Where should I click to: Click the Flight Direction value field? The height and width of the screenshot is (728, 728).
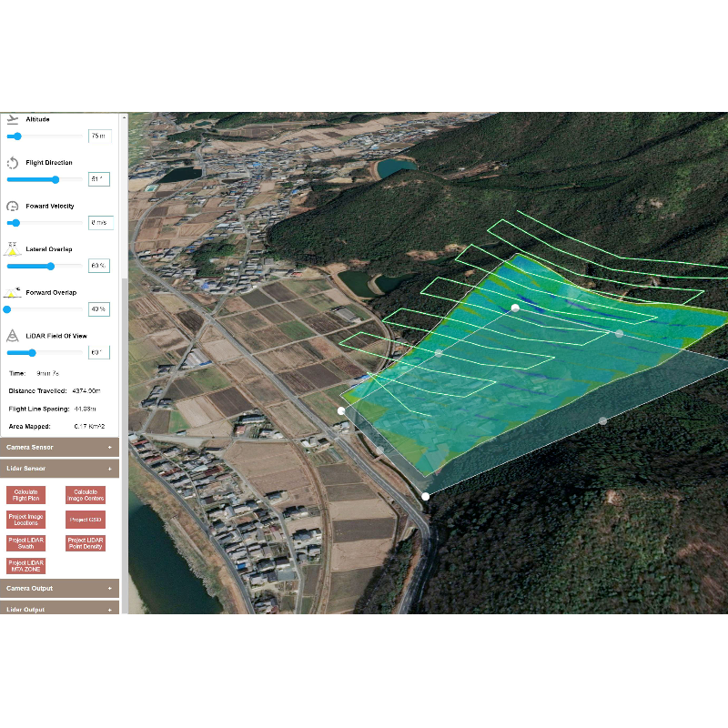pyautogui.click(x=100, y=179)
